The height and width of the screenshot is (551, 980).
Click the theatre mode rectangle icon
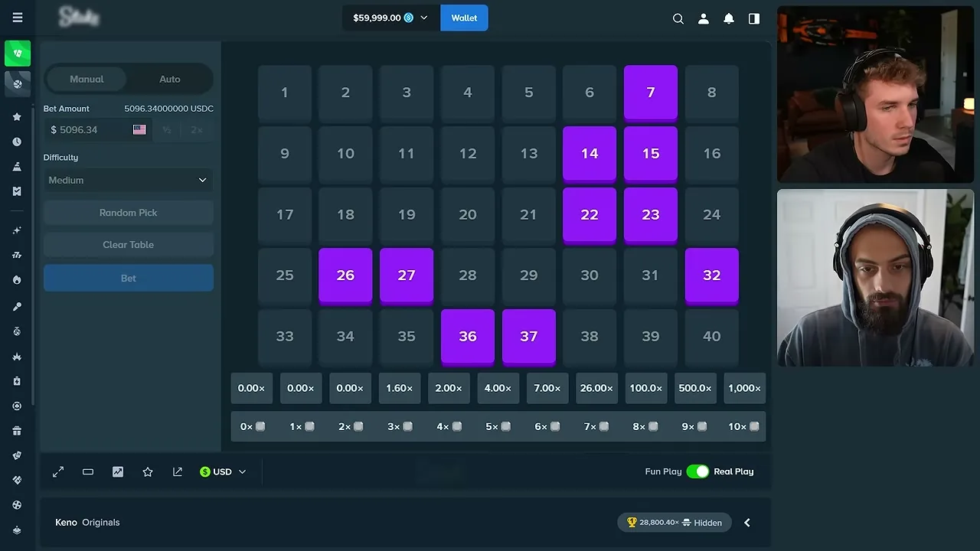(88, 472)
